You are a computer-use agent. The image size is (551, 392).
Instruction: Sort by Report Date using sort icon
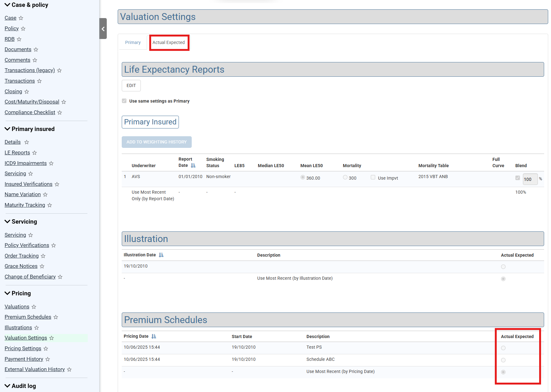[193, 166]
